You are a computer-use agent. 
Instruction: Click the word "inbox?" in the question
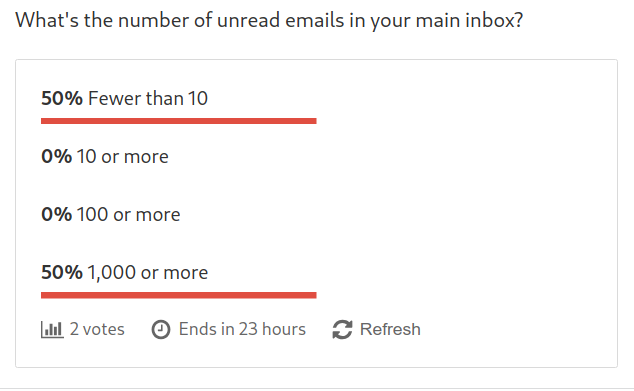[x=494, y=20]
